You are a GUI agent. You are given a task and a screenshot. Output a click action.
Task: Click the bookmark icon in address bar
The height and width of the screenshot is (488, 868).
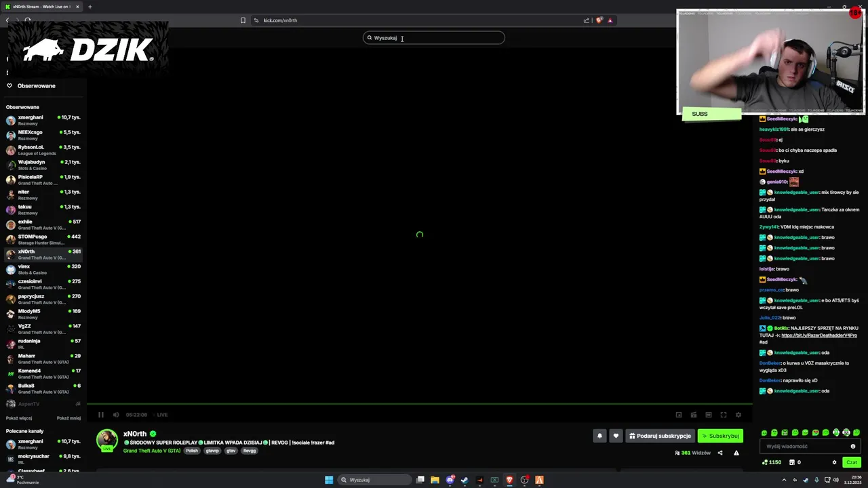click(x=243, y=20)
